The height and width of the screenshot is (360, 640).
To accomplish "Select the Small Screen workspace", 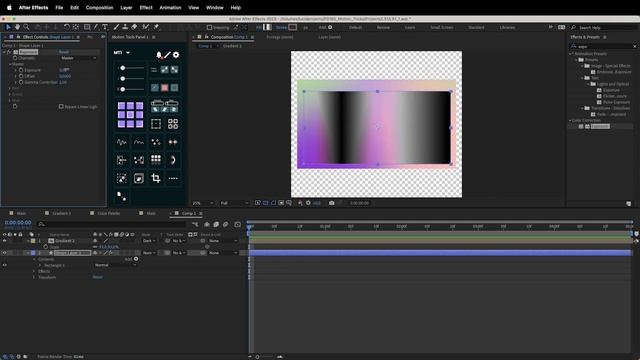I will click(x=442, y=27).
